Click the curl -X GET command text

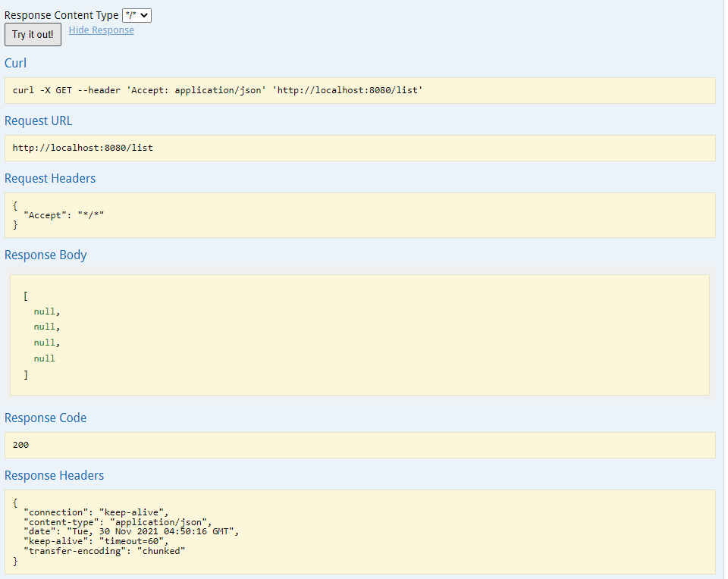click(x=218, y=90)
